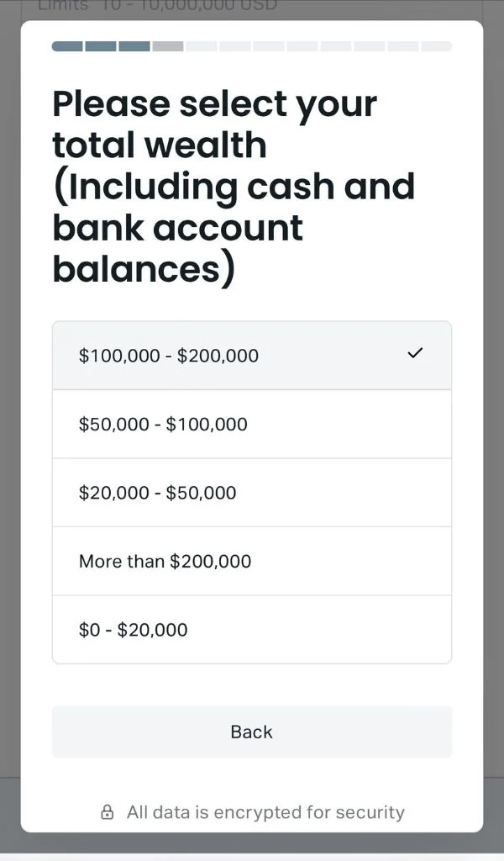Choose the $0 - $20,000 option
This screenshot has height=861, width=504.
(x=133, y=630)
